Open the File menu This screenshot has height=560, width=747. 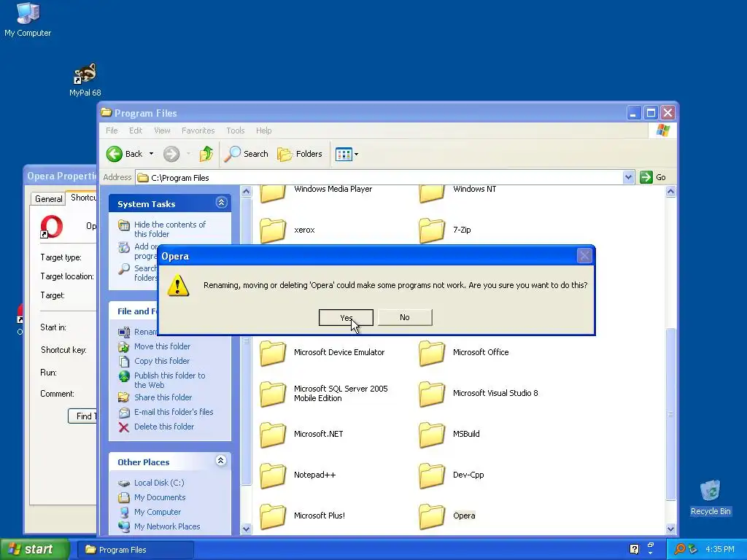(112, 131)
